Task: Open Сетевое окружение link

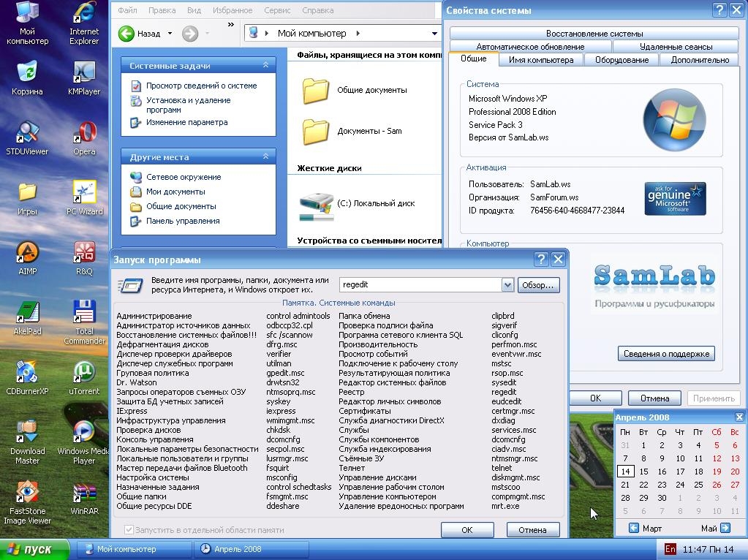Action: click(184, 177)
